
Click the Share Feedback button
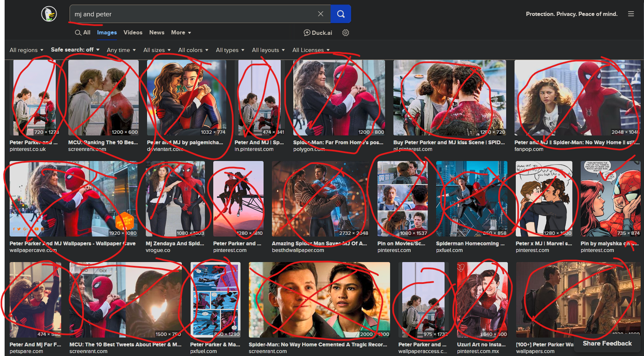(607, 343)
